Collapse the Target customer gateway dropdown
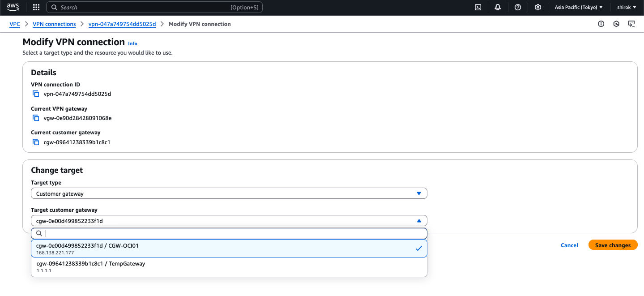644x296 pixels. 419,220
